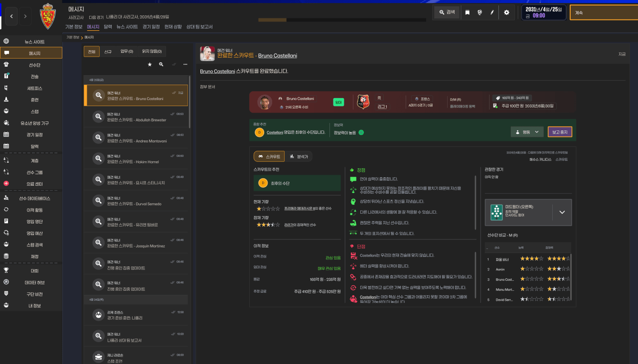Open settings with the gear icon
The width and height of the screenshot is (638, 364).
tap(506, 12)
